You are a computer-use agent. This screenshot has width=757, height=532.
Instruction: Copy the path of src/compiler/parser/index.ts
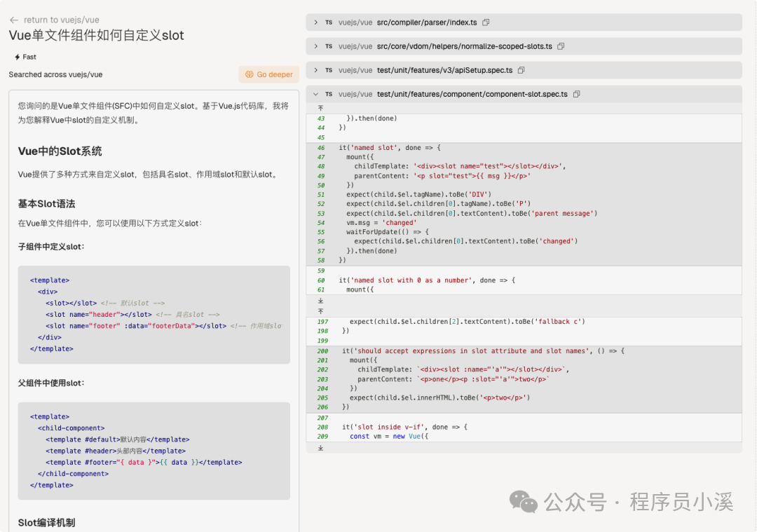tap(486, 22)
